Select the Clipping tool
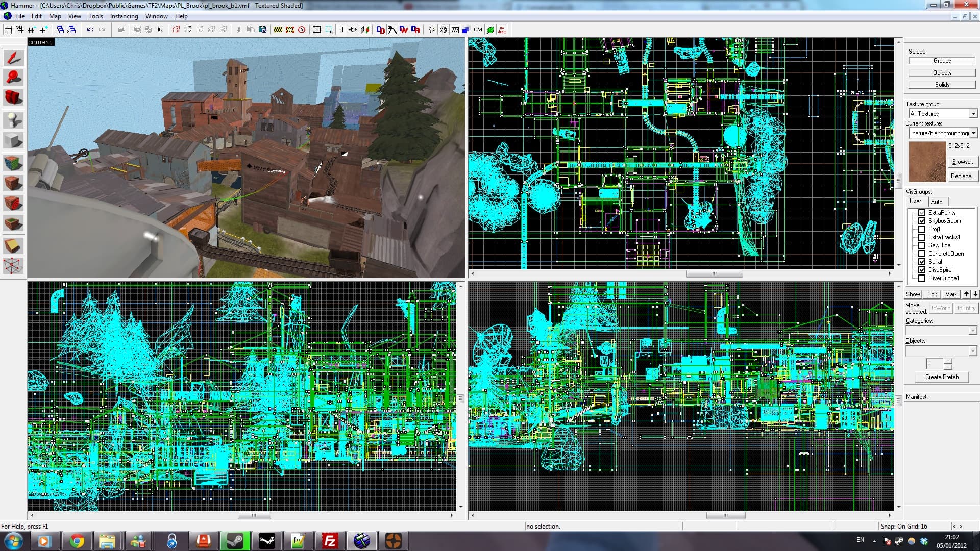 click(x=13, y=246)
